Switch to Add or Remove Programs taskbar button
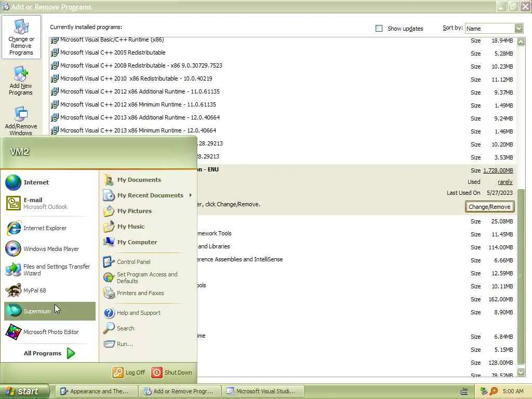This screenshot has width=532, height=399. [180, 391]
